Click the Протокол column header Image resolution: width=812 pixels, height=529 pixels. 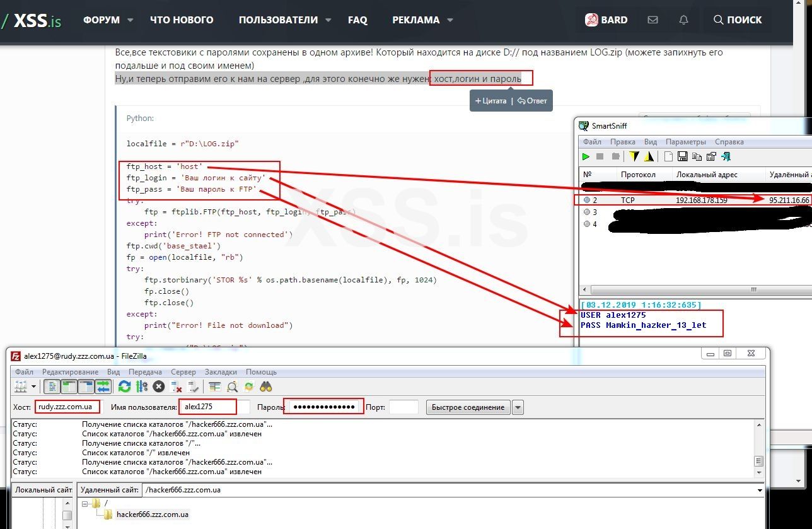(644, 175)
